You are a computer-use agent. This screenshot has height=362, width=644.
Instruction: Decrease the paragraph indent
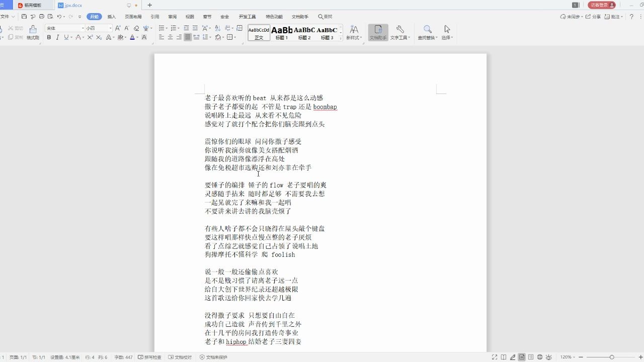(187, 28)
